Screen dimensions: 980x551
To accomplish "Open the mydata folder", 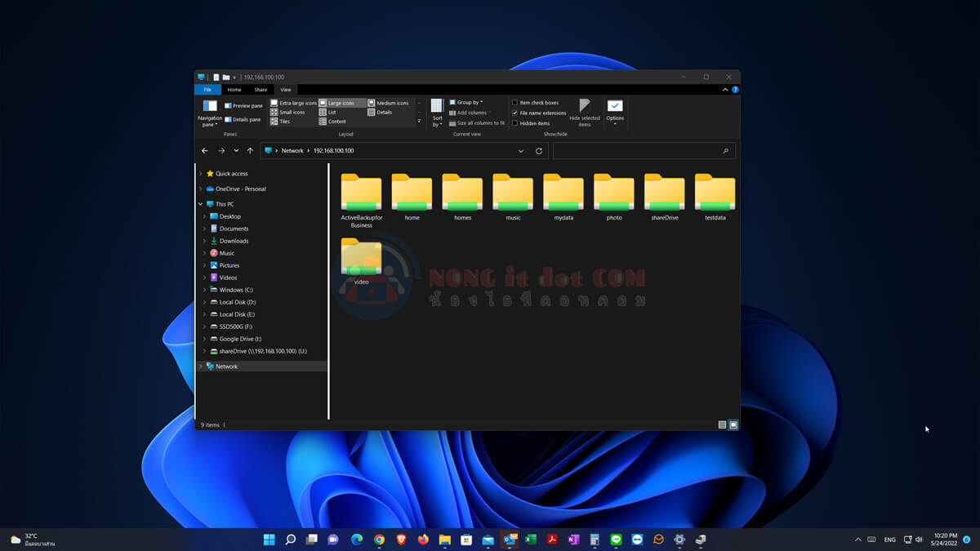I will (x=563, y=192).
